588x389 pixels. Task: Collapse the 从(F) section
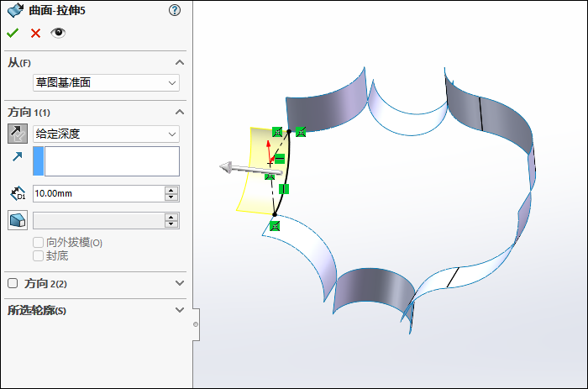point(180,62)
